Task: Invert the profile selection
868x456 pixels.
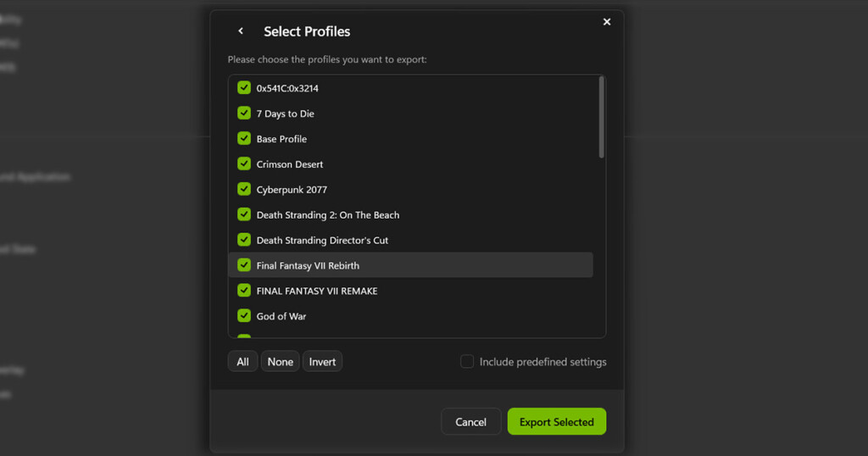Action: coord(322,361)
